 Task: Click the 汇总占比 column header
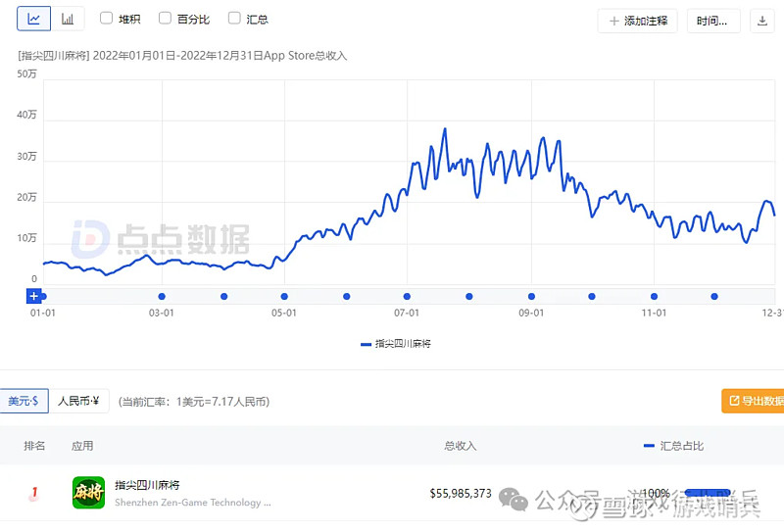[673, 446]
